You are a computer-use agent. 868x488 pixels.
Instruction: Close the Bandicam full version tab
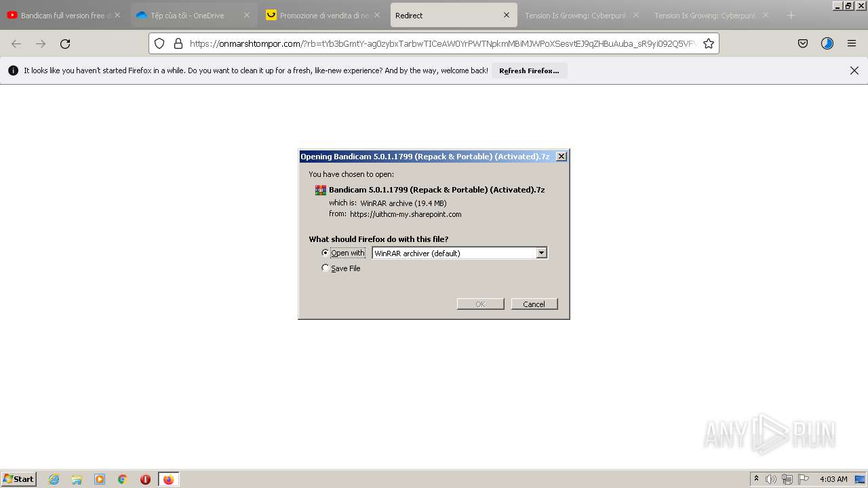tap(117, 15)
